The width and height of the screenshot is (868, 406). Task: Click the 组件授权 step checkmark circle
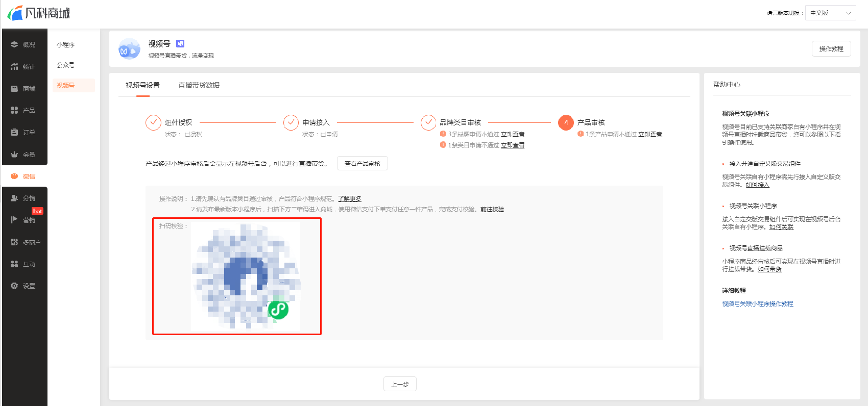click(153, 122)
